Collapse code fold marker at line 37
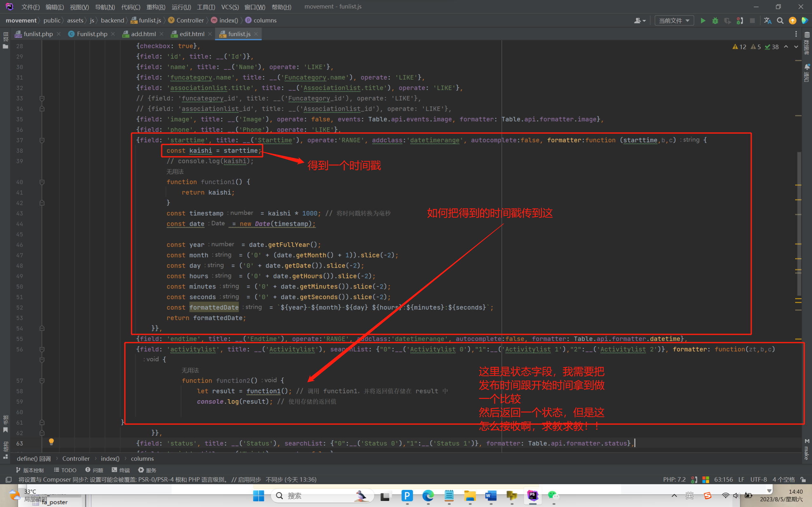The height and width of the screenshot is (507, 812). [42, 140]
